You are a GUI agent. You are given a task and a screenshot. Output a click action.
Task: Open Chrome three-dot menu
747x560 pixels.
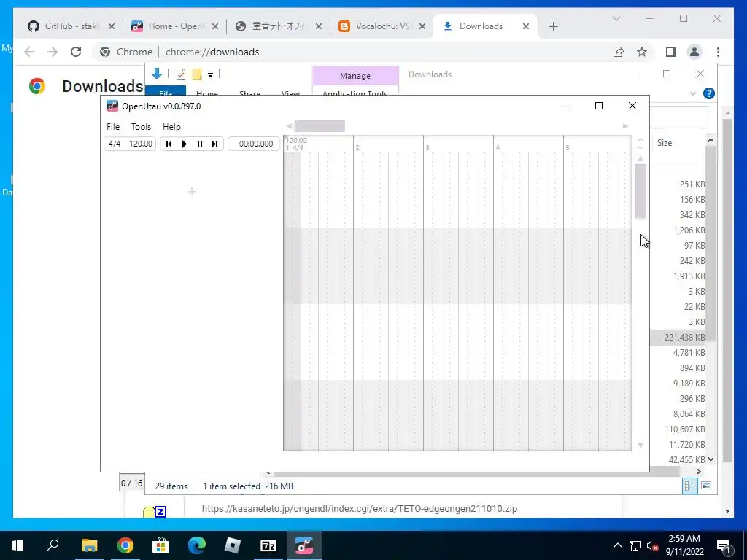718,52
